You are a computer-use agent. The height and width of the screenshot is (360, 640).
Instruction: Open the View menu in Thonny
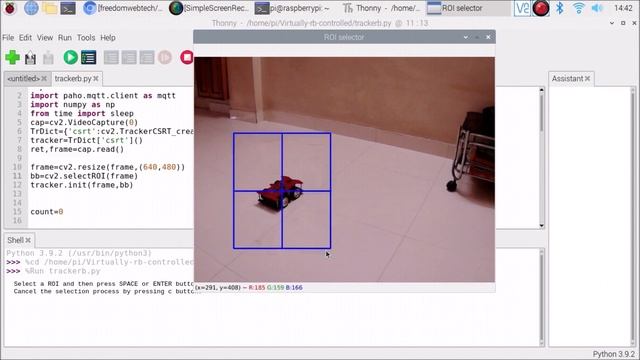[x=45, y=38]
